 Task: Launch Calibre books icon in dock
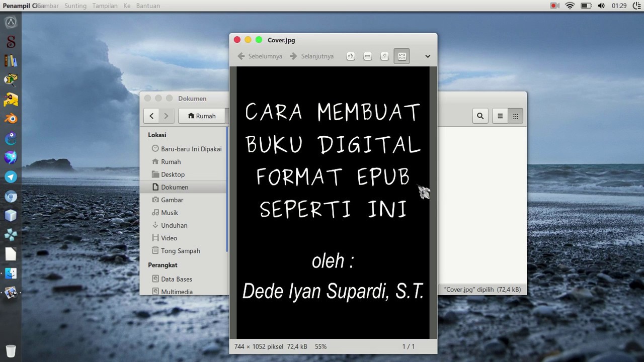click(11, 61)
